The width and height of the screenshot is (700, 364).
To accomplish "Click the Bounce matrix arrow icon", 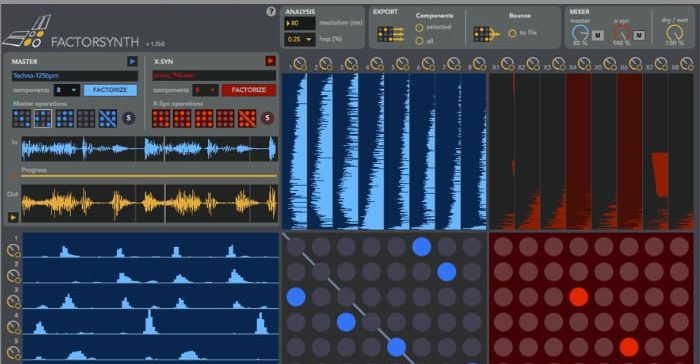I will coord(486,34).
